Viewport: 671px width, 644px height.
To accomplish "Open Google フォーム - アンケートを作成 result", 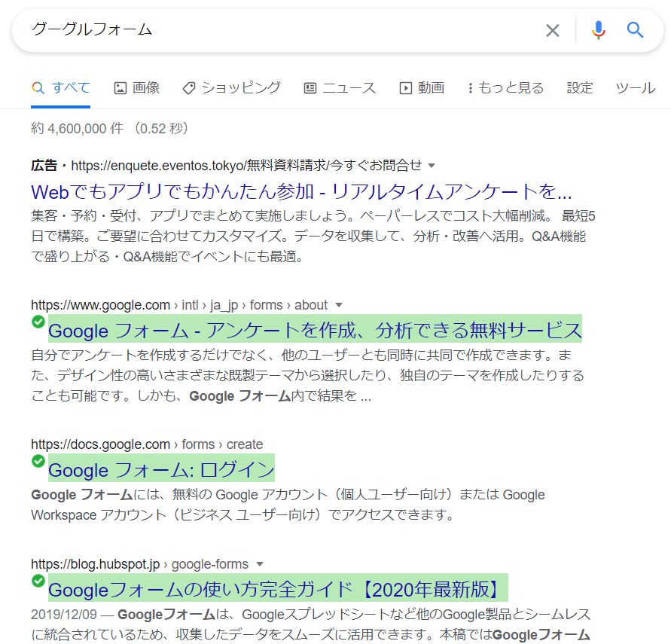I will tap(315, 328).
